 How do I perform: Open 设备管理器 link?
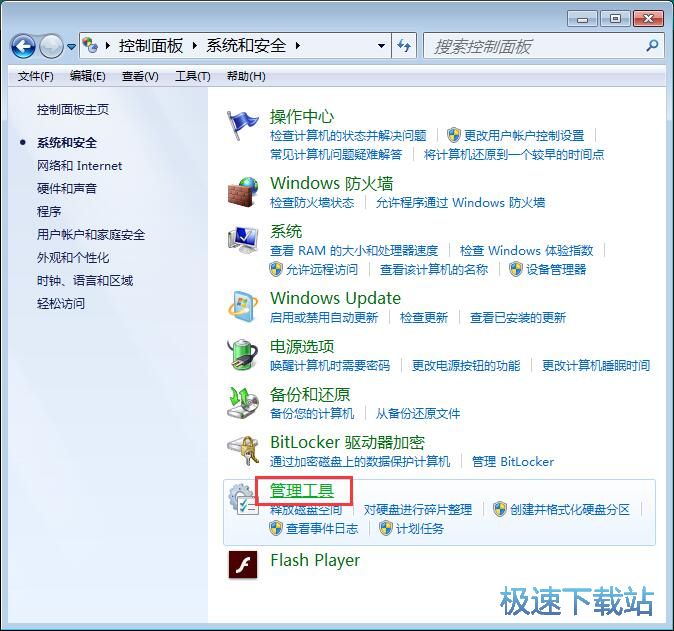[x=556, y=270]
